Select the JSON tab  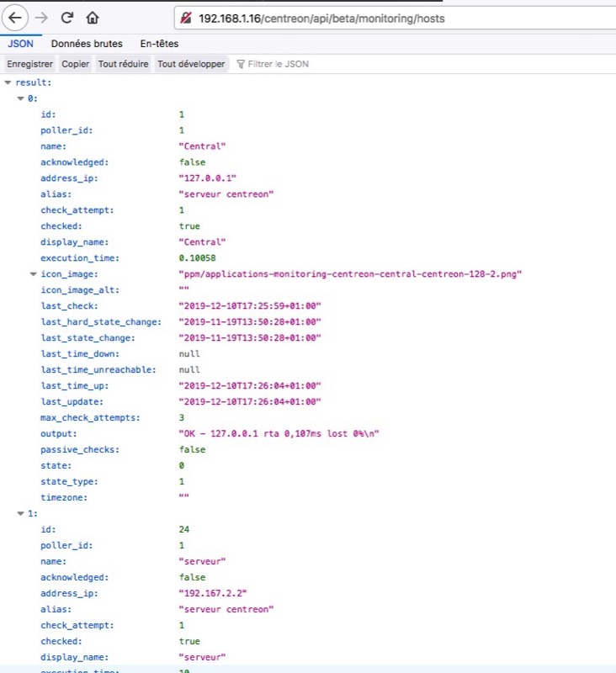(21, 44)
